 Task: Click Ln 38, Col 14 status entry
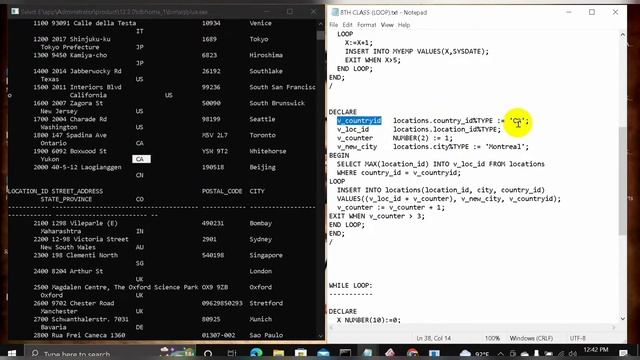coord(433,338)
